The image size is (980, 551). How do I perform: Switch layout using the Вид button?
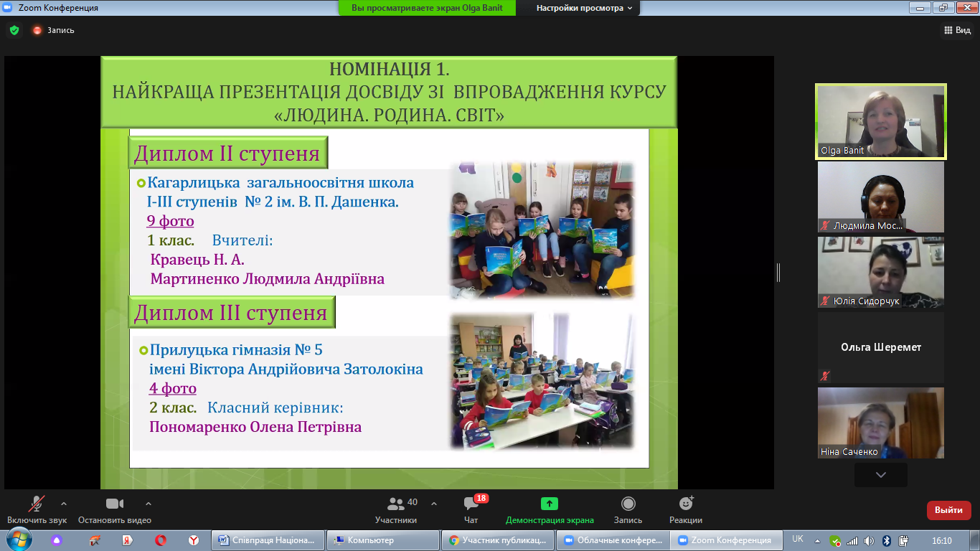[x=956, y=30]
